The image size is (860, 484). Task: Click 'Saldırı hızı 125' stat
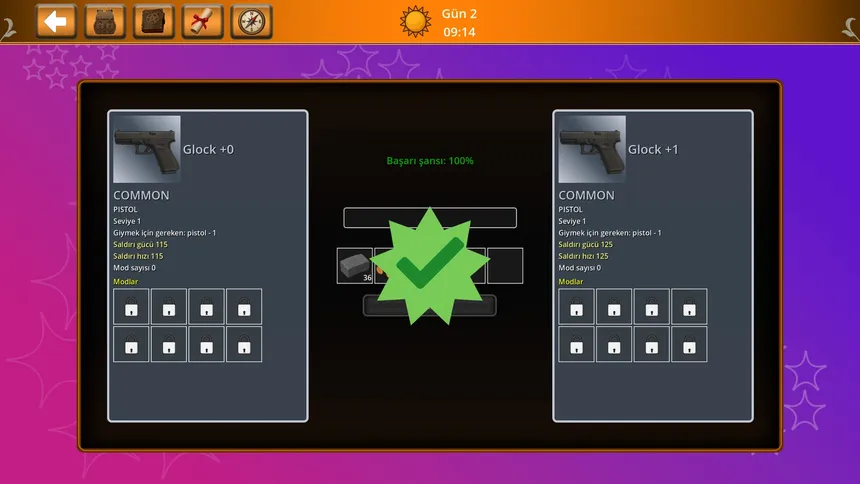(584, 256)
